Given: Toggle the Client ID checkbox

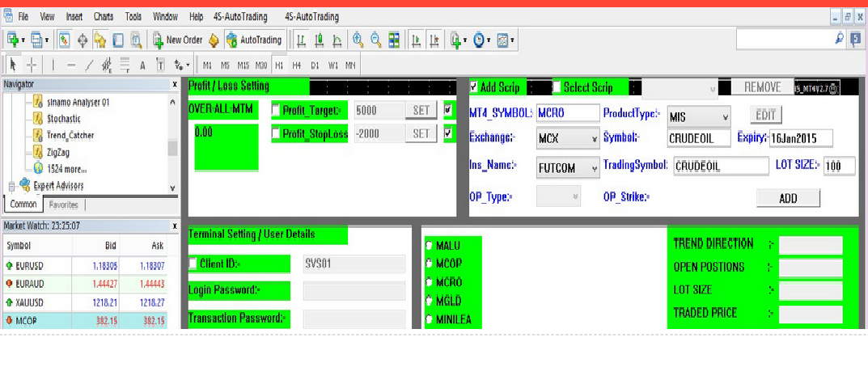Looking at the screenshot, I should (193, 264).
